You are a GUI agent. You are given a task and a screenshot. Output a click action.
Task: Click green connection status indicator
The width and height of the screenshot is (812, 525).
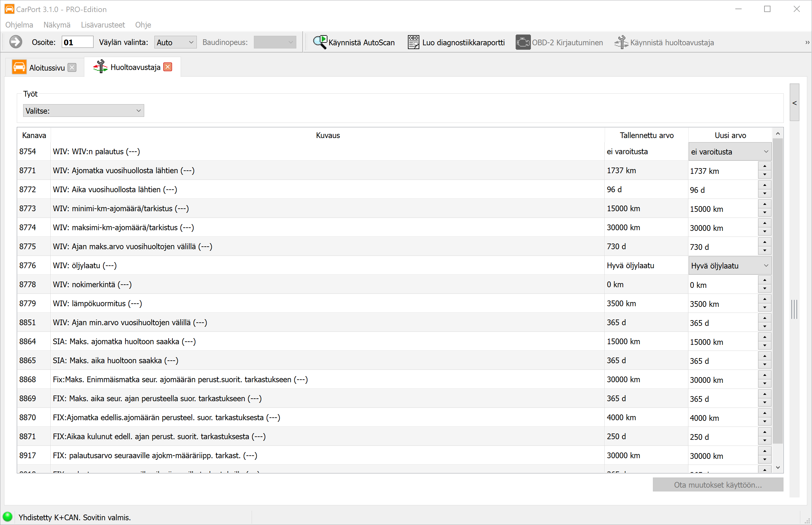(8, 517)
